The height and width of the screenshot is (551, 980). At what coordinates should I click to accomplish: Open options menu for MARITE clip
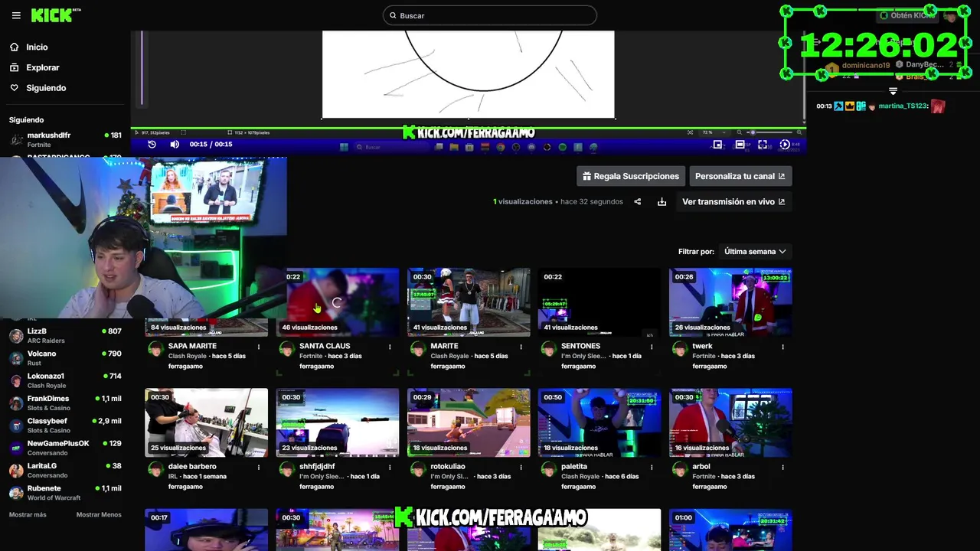pos(521,347)
